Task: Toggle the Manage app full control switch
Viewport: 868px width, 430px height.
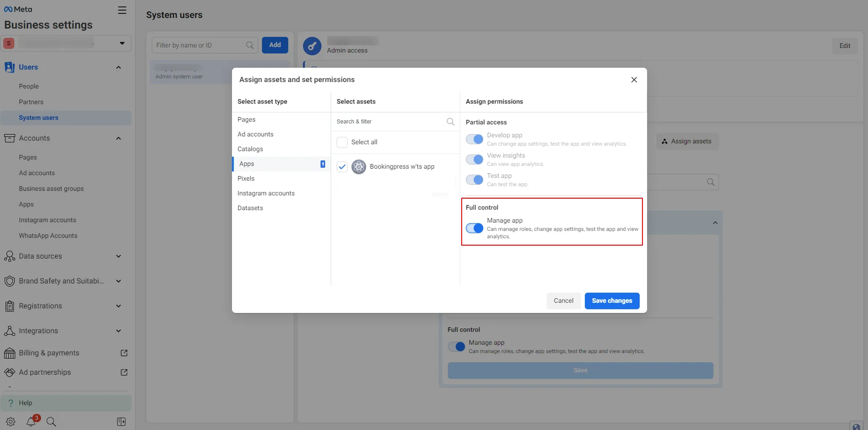Action: [474, 228]
